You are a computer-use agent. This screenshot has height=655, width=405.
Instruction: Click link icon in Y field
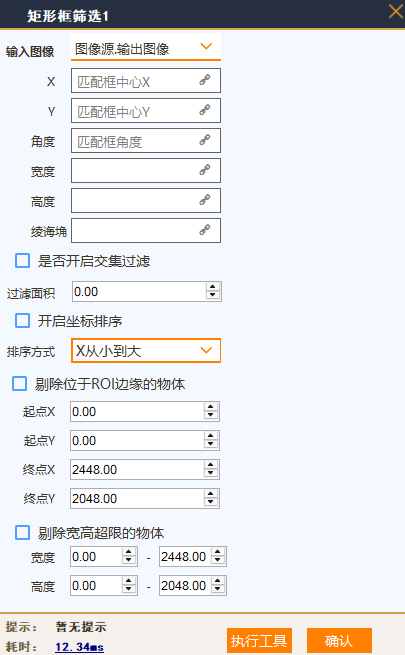coord(205,110)
